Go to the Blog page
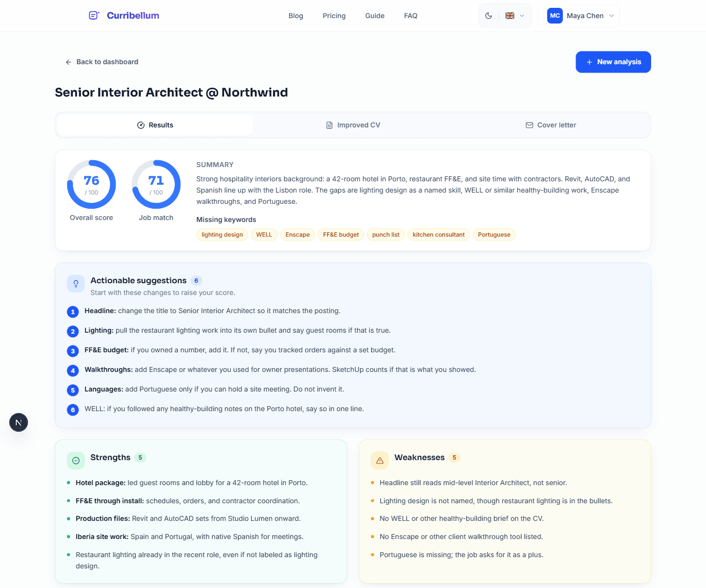The width and height of the screenshot is (706, 588). coord(296,16)
